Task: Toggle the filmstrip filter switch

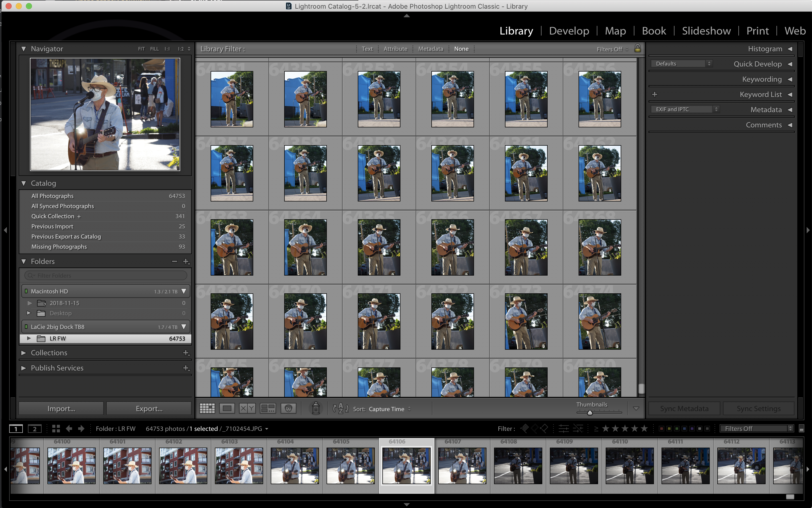Action: click(801, 429)
